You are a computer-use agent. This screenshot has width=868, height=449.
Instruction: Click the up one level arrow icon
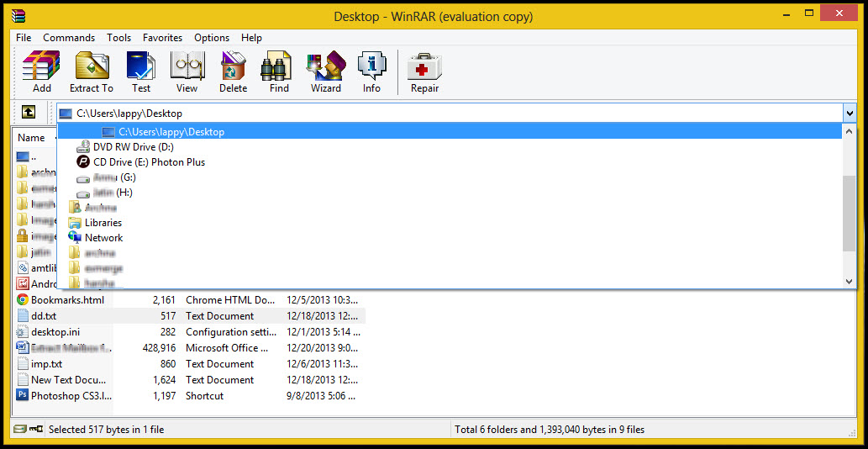29,113
